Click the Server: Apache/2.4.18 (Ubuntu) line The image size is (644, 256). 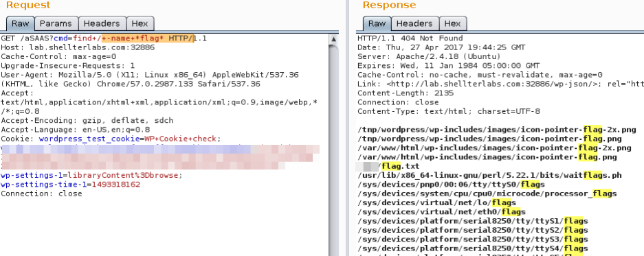point(429,56)
